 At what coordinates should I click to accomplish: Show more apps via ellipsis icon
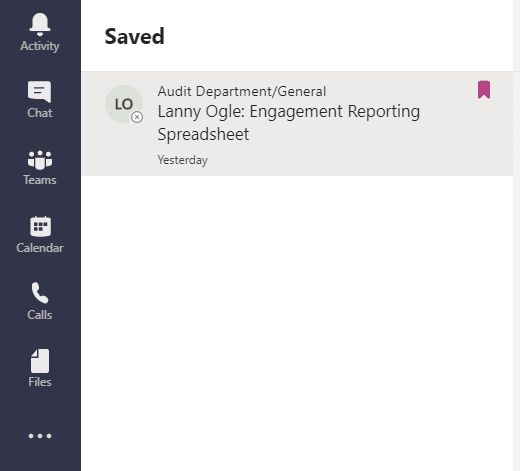click(x=40, y=436)
